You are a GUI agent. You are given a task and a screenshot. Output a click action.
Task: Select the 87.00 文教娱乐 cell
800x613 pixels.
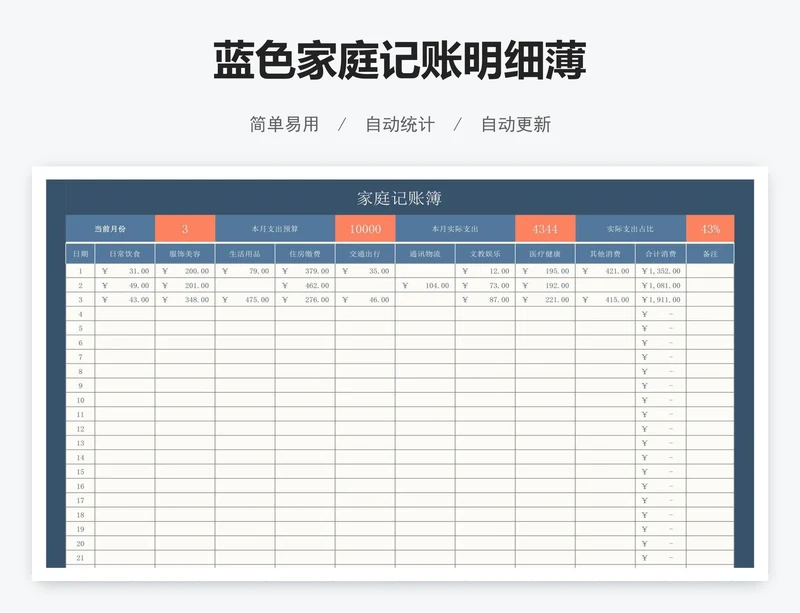click(x=485, y=300)
